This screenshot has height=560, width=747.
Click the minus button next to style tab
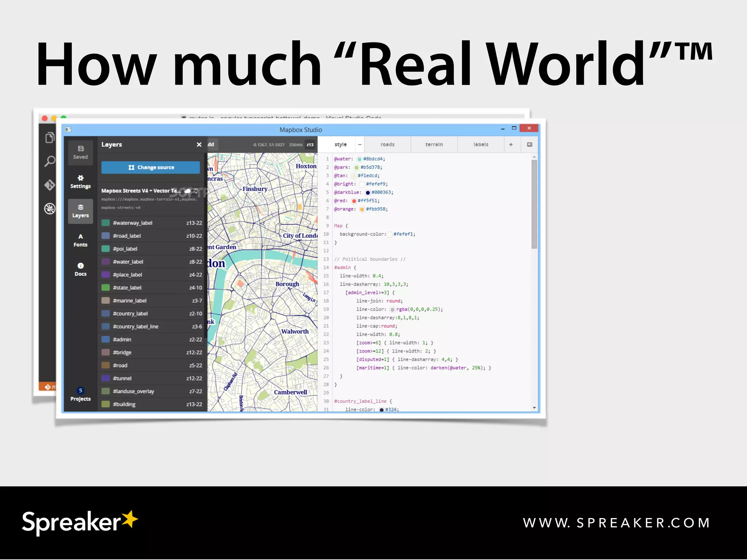[x=359, y=144]
